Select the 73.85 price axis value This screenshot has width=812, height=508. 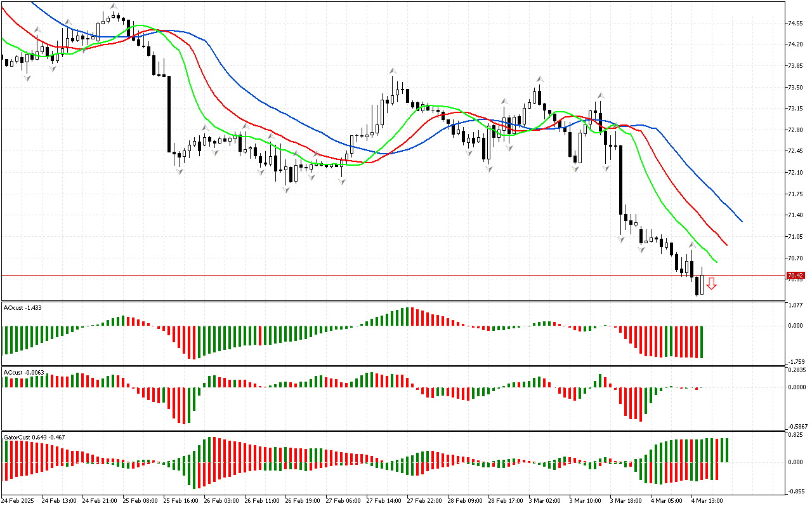coord(795,66)
